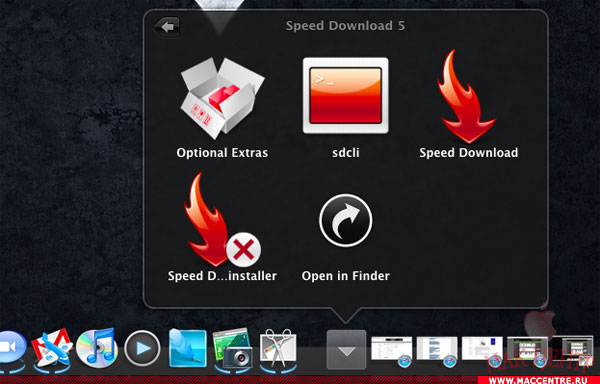Open the Optional Extras box icon
The height and width of the screenshot is (384, 600).
222,98
